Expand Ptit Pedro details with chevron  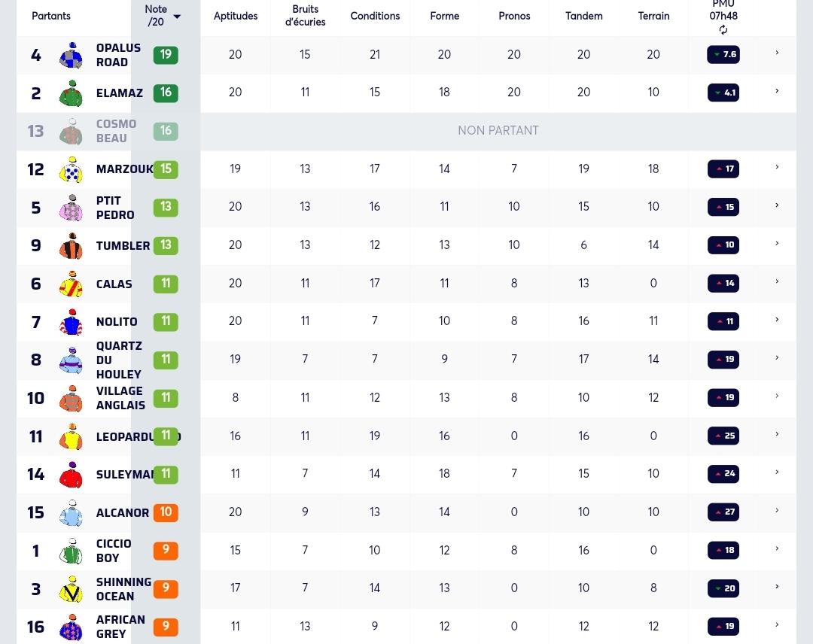click(x=777, y=205)
